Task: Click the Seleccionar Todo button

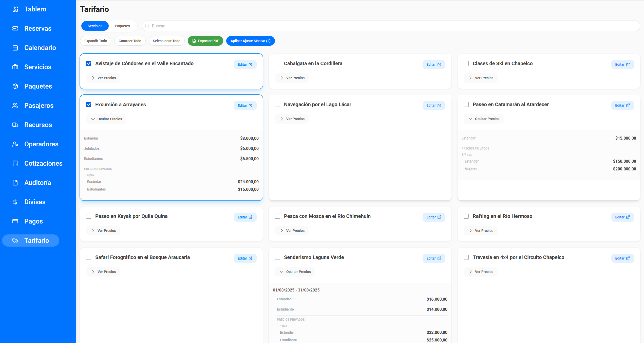Action: pyautogui.click(x=167, y=41)
